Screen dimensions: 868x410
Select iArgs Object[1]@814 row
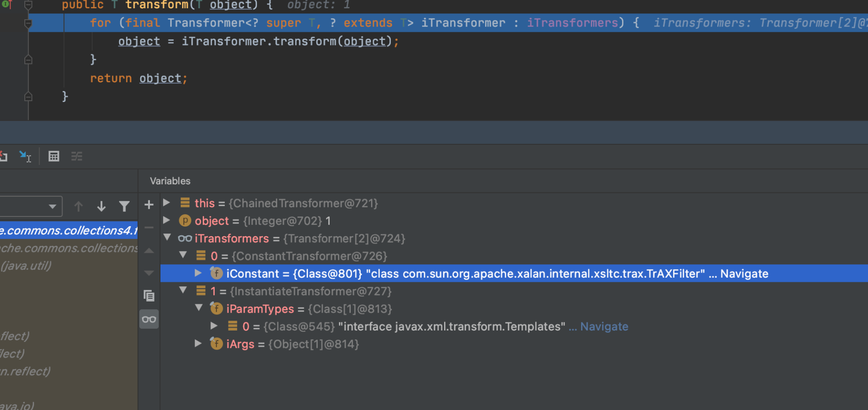point(514,344)
